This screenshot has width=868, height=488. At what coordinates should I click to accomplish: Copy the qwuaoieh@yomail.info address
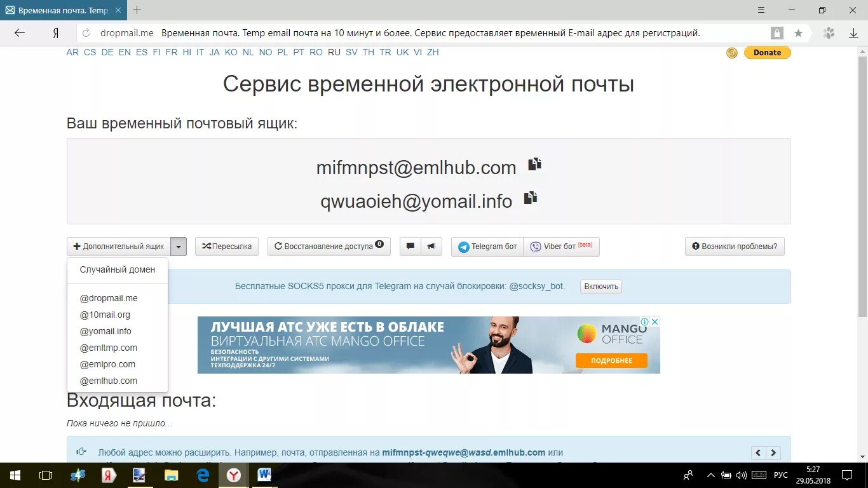531,198
